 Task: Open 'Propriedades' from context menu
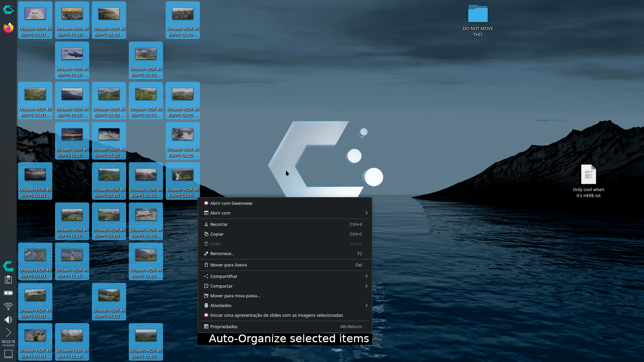pos(224,326)
